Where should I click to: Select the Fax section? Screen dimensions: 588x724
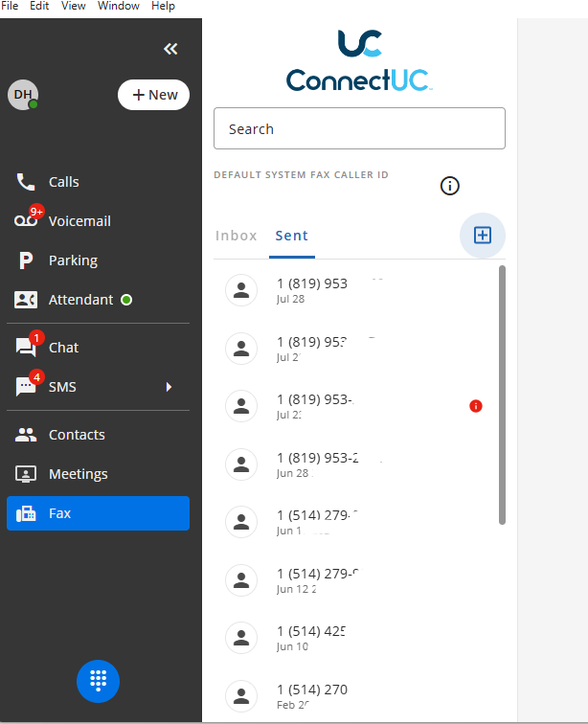click(x=98, y=513)
